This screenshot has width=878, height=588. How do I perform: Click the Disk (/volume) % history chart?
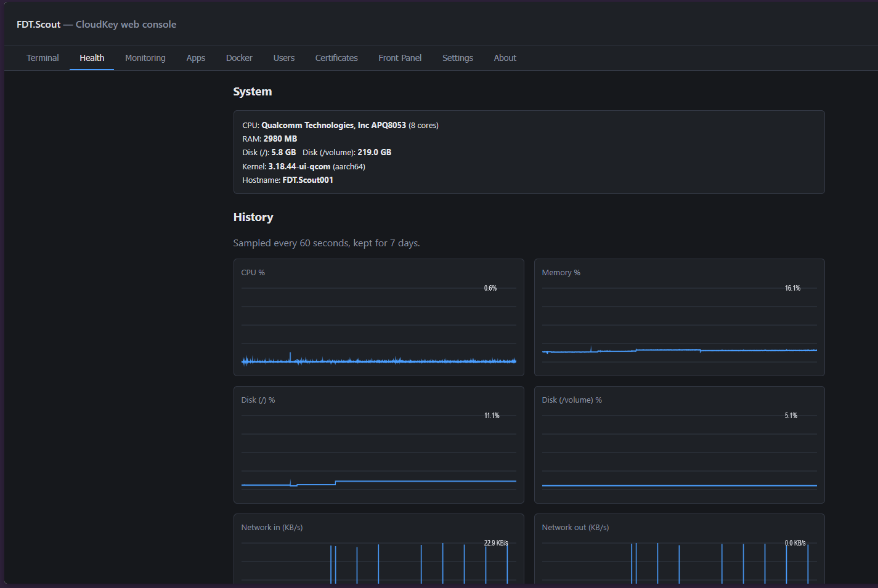tap(680, 445)
